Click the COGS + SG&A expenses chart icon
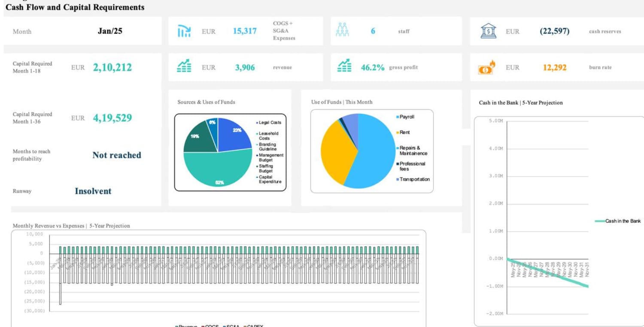Viewport: 644px width, 327px height. coord(184,31)
